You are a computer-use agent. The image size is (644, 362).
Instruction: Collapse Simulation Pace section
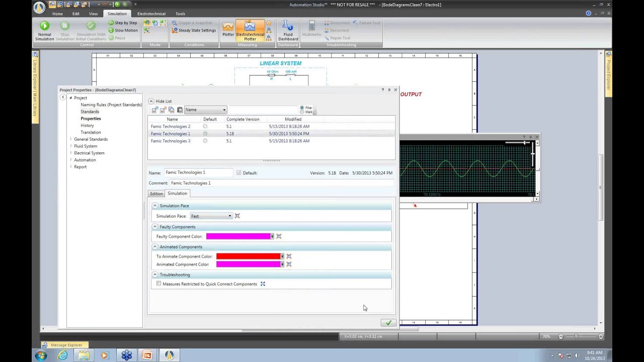pyautogui.click(x=155, y=206)
